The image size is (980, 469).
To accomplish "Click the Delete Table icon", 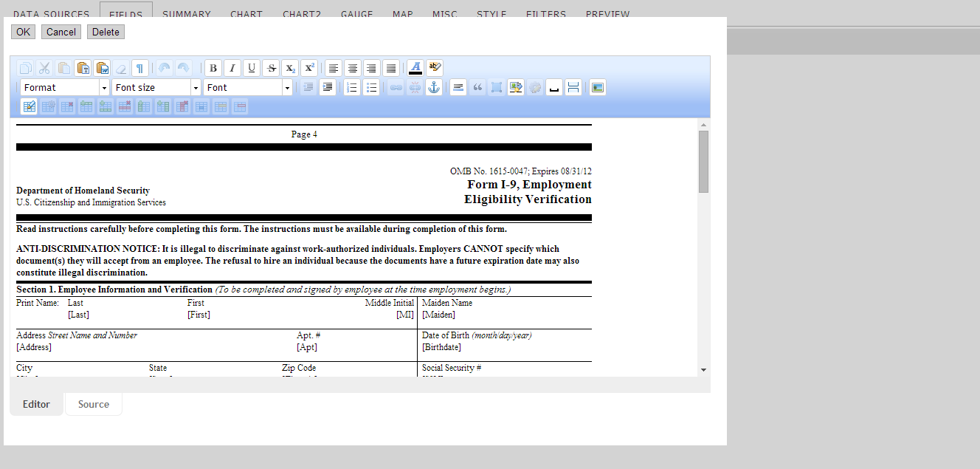I will [67, 106].
